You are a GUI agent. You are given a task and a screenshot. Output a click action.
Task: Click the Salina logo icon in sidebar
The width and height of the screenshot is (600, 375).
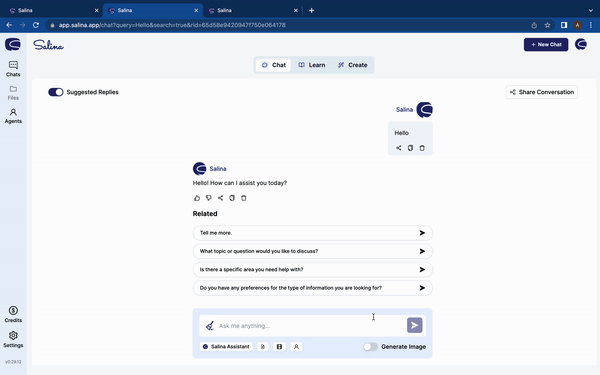13,44
